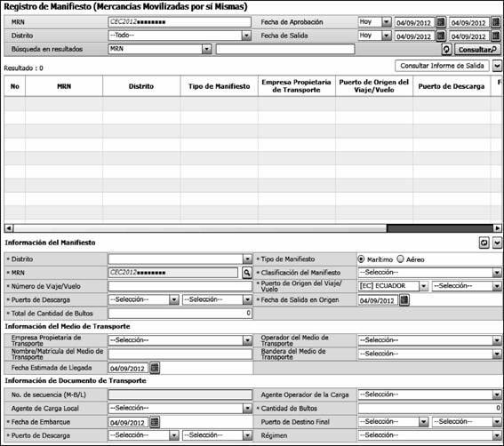This screenshot has width=504, height=446.
Task: Click the Total de Cantidad de Bultos field
Action: [180, 313]
